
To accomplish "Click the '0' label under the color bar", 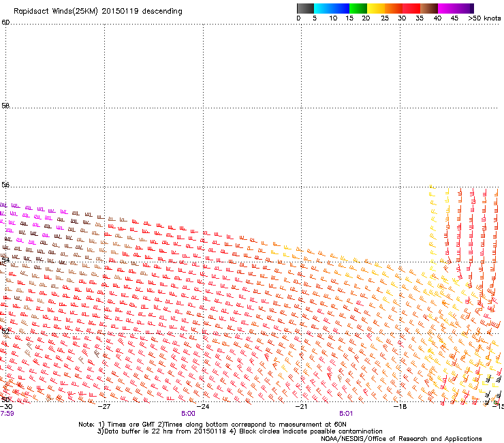I will [x=298, y=18].
